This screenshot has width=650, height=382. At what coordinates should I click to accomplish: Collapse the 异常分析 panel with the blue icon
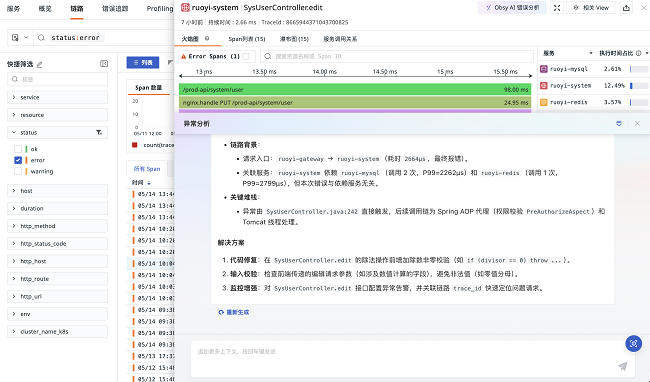point(619,123)
